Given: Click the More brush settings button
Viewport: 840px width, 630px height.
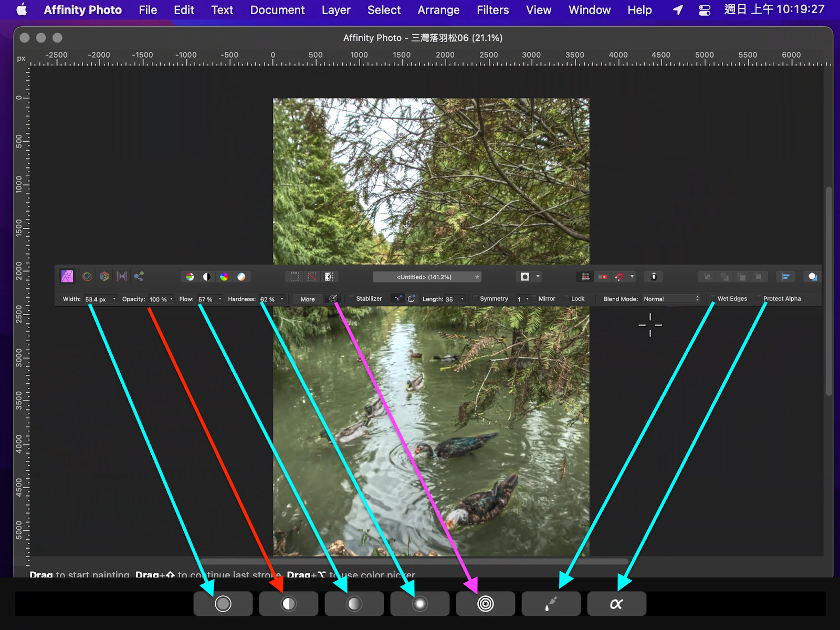Looking at the screenshot, I should (x=308, y=299).
